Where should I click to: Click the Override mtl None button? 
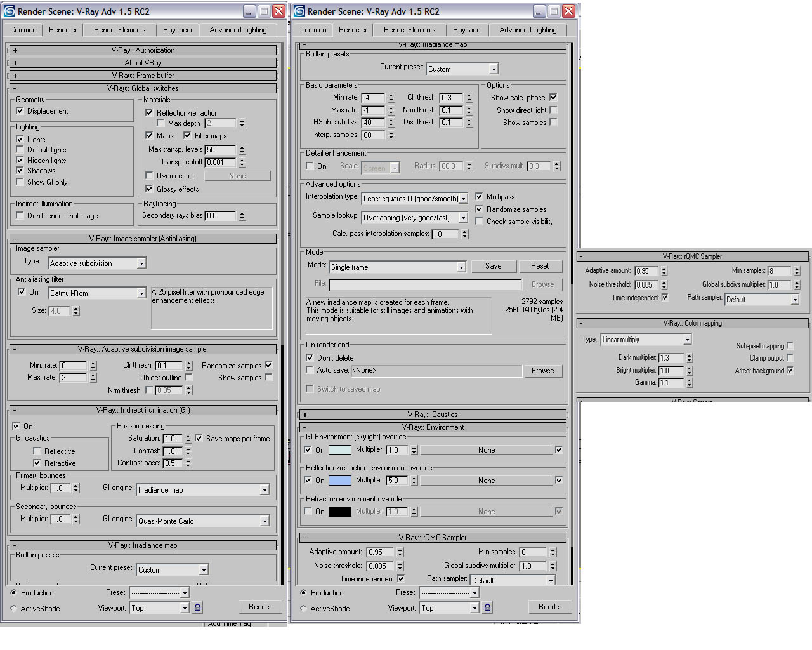237,176
